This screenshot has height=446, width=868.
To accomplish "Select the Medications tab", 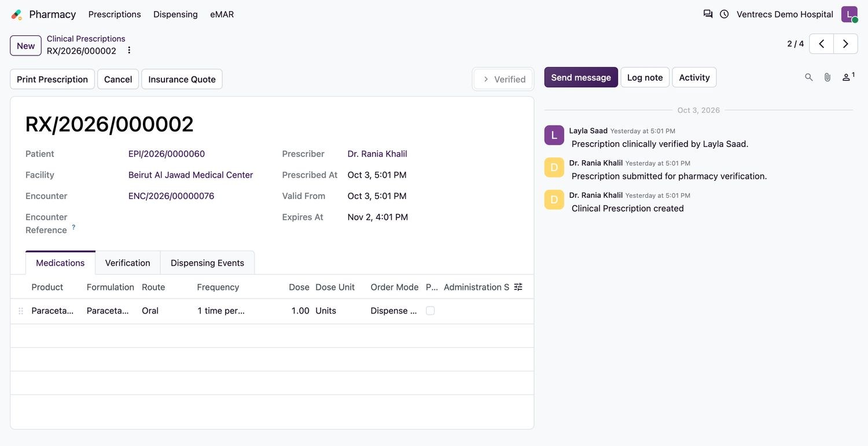I will click(60, 263).
